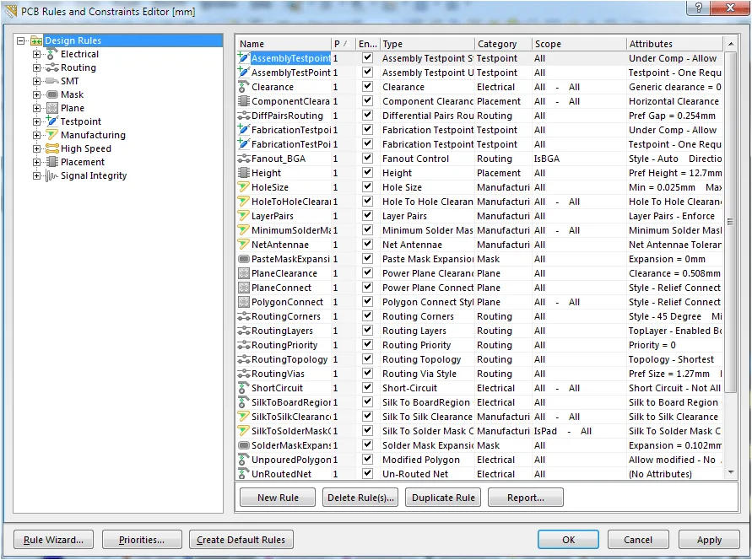Image resolution: width=752 pixels, height=560 pixels.
Task: Click the High Speed category icon
Action: click(x=51, y=148)
